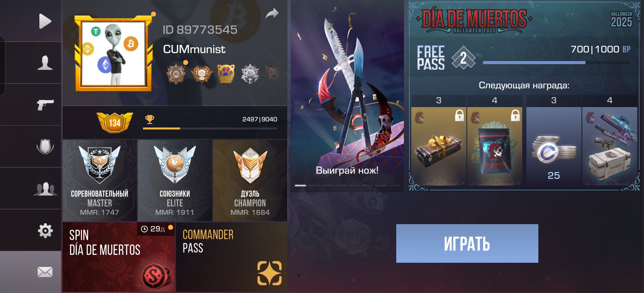The height and width of the screenshot is (293, 644).
Task: Select the 25 coins reward tile
Action: tap(554, 146)
